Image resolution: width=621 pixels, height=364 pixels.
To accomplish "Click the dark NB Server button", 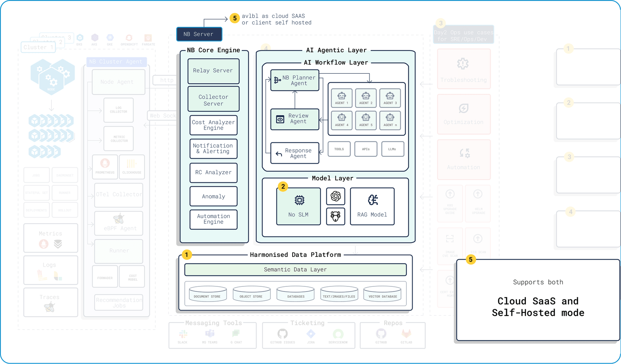I will coord(199,34).
